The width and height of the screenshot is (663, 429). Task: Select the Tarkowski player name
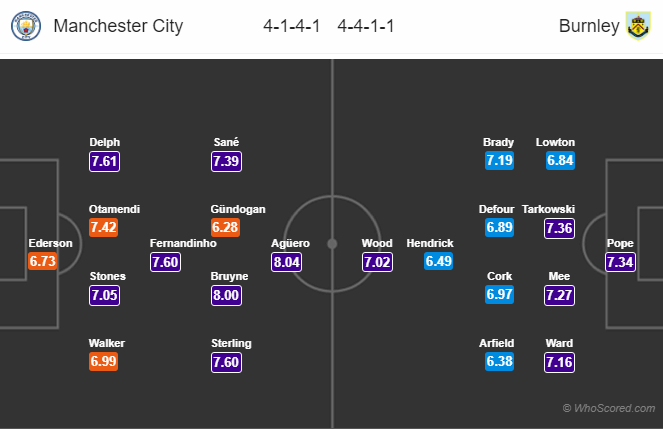tap(548, 209)
